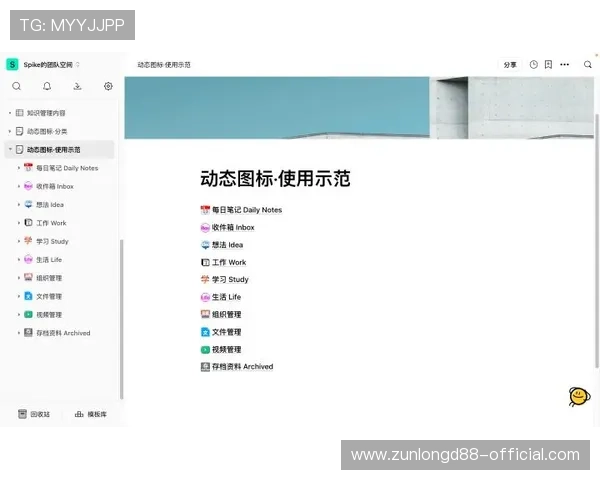This screenshot has height=480, width=600.
Task: Open the 学习 Study page link
Action: pos(230,279)
